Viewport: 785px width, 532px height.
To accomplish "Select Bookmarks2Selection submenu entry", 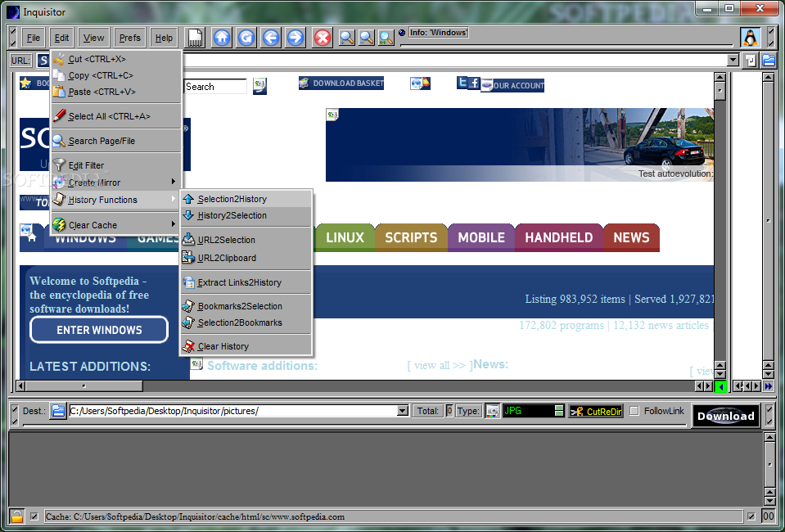I will (x=246, y=306).
